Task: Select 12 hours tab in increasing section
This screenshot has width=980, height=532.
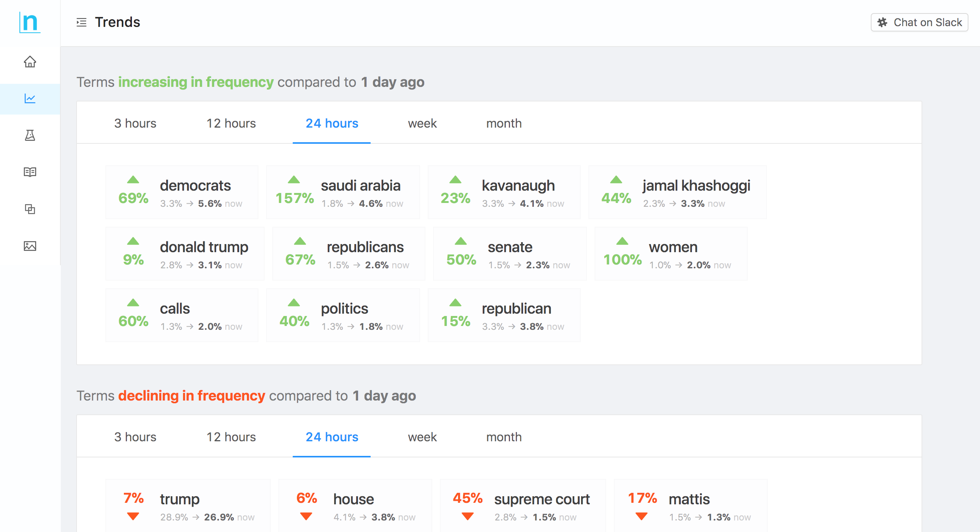Action: [231, 123]
